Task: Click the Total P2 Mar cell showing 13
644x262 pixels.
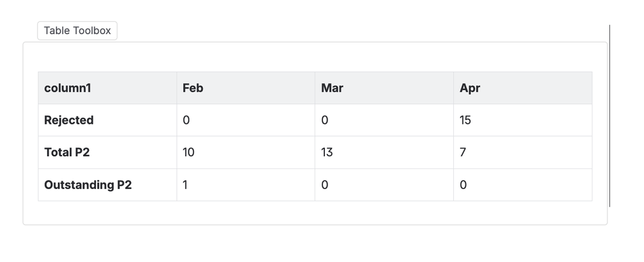Action: tap(384, 152)
